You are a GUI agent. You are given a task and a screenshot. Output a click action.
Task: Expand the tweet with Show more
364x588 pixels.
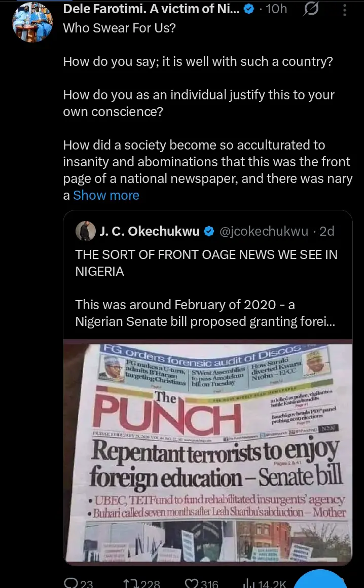[x=106, y=195]
